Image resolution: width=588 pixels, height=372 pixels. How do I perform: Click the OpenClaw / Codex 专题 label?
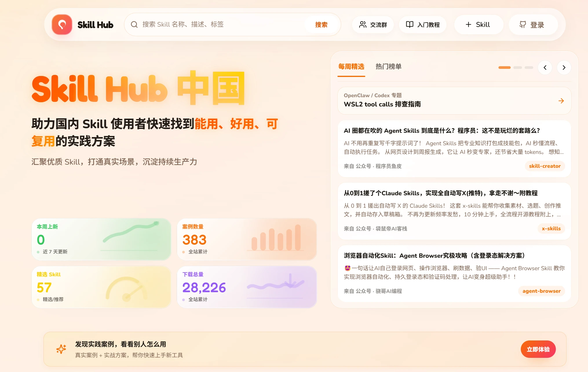[372, 95]
